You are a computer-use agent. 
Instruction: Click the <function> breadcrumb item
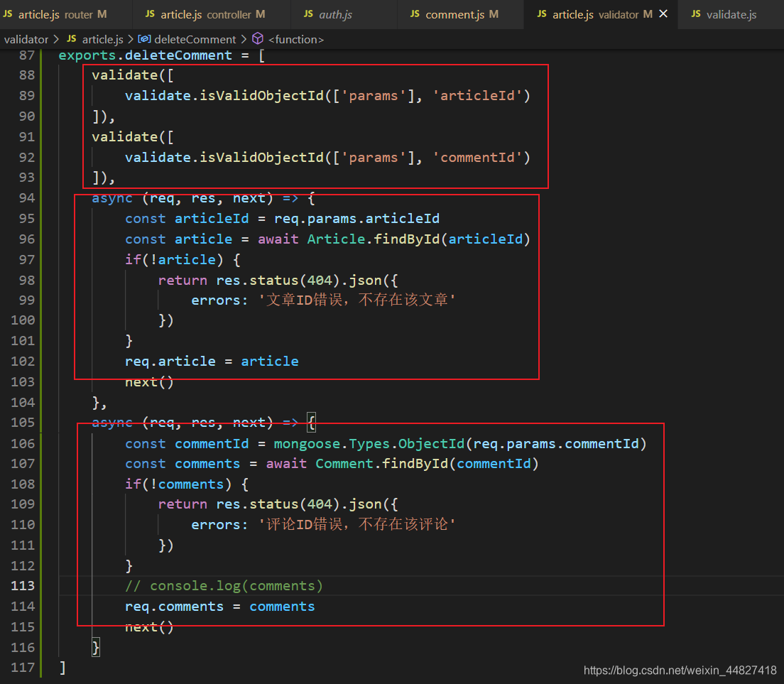coord(296,39)
